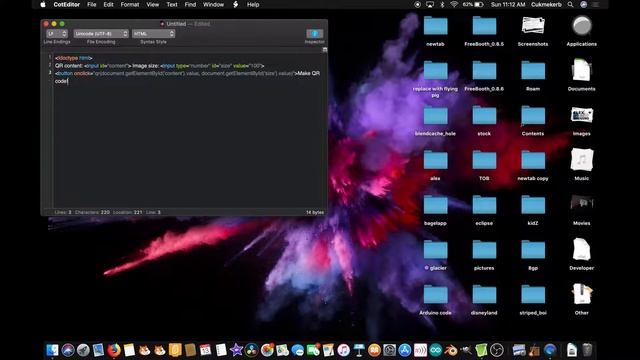Screen dimensions: 640x360
Task: Open Firefox from the Dock
Action: pyautogui.click(x=114, y=350)
